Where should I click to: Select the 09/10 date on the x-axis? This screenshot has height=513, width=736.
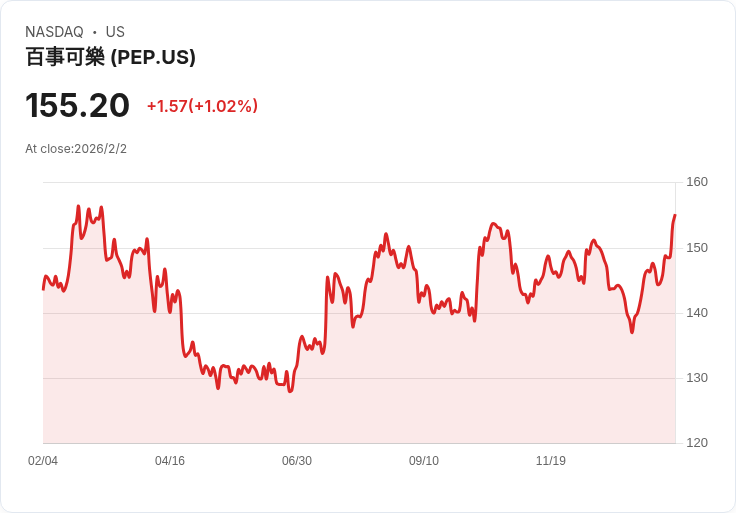click(424, 461)
